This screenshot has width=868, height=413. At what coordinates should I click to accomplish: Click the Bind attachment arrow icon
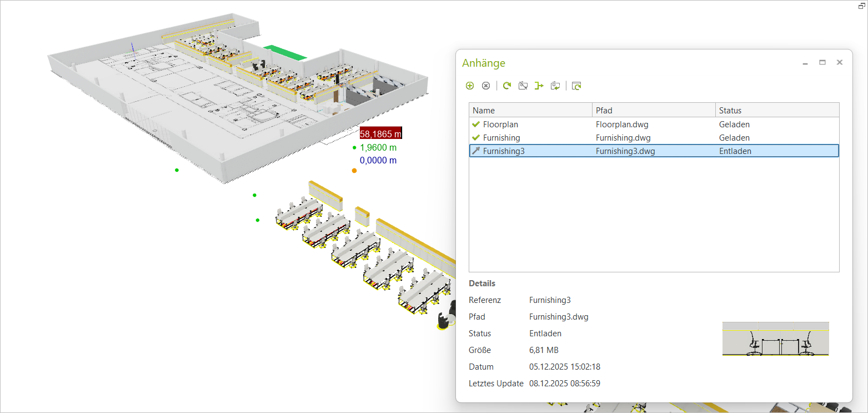(539, 86)
